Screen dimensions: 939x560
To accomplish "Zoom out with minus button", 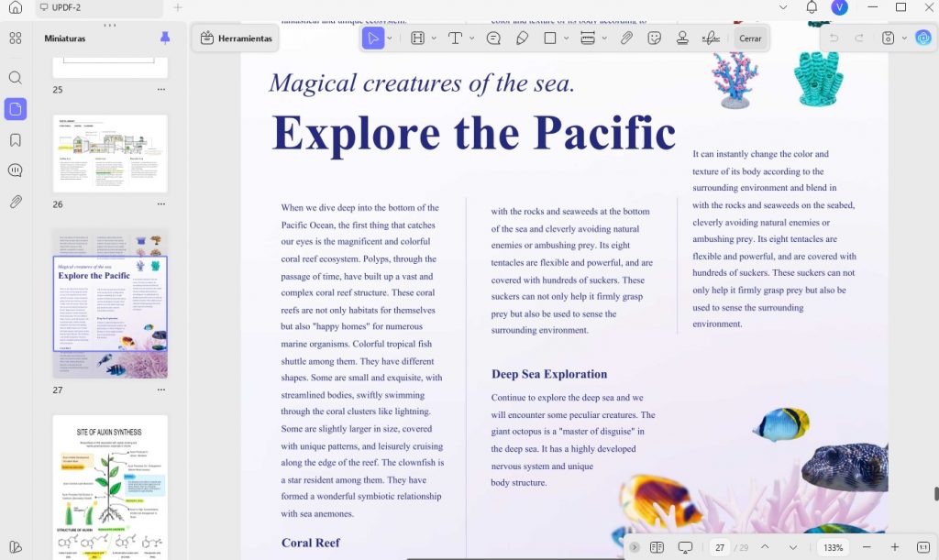I will [x=867, y=547].
